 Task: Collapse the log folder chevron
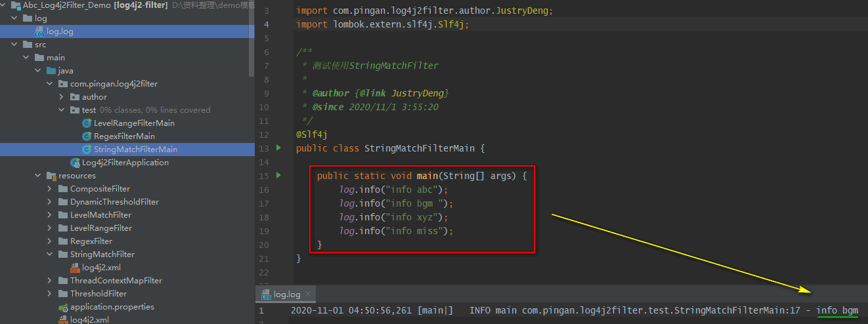pos(15,18)
